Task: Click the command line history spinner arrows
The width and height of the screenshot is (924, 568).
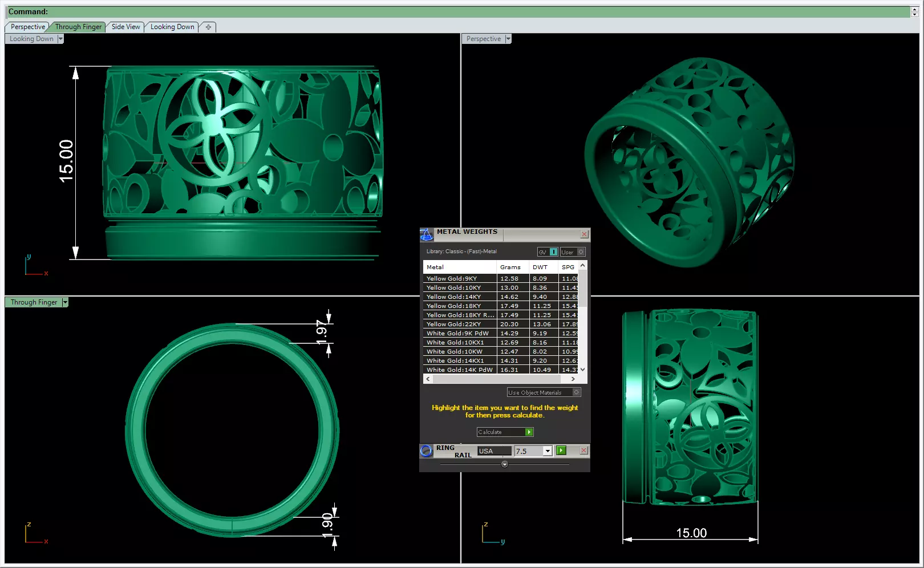Action: coord(915,11)
